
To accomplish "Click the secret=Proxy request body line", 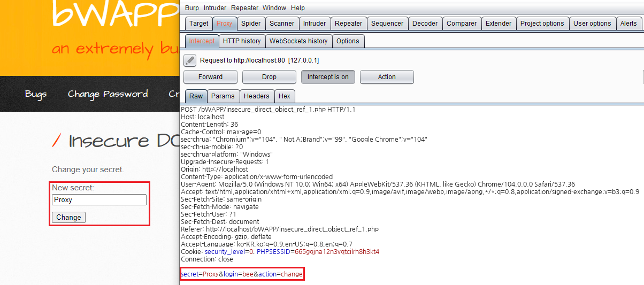I will pyautogui.click(x=242, y=274).
